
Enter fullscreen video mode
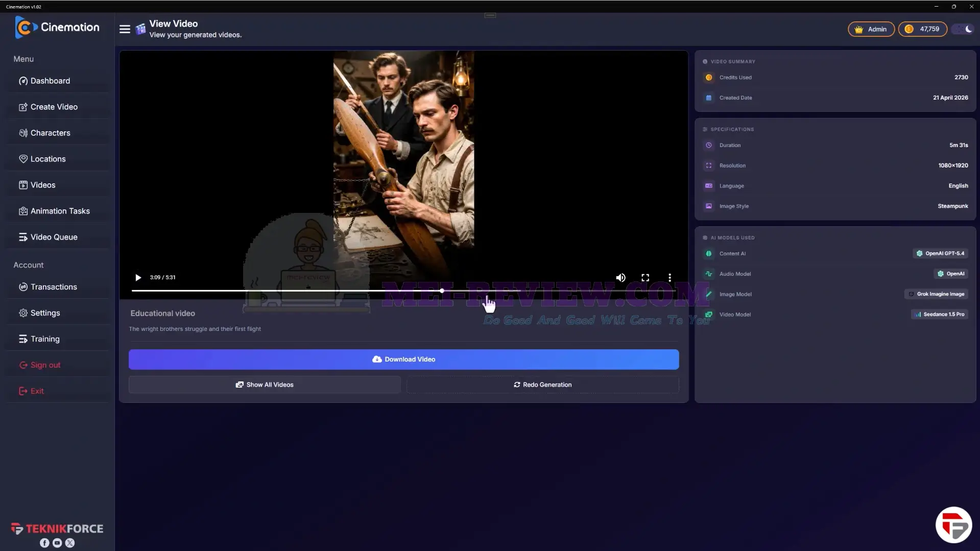pyautogui.click(x=645, y=277)
